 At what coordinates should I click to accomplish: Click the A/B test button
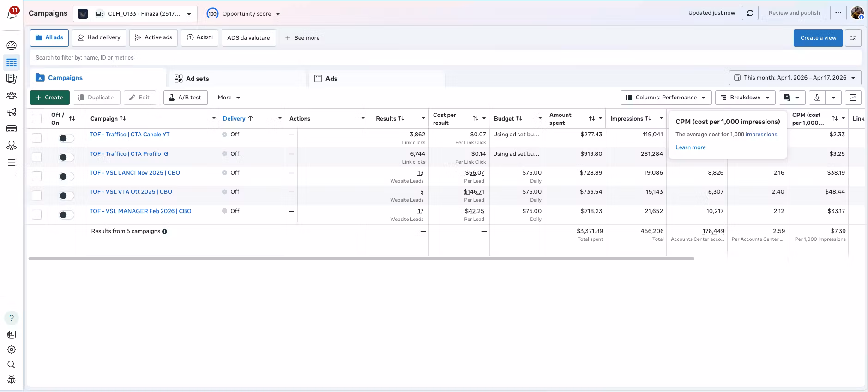pos(186,98)
